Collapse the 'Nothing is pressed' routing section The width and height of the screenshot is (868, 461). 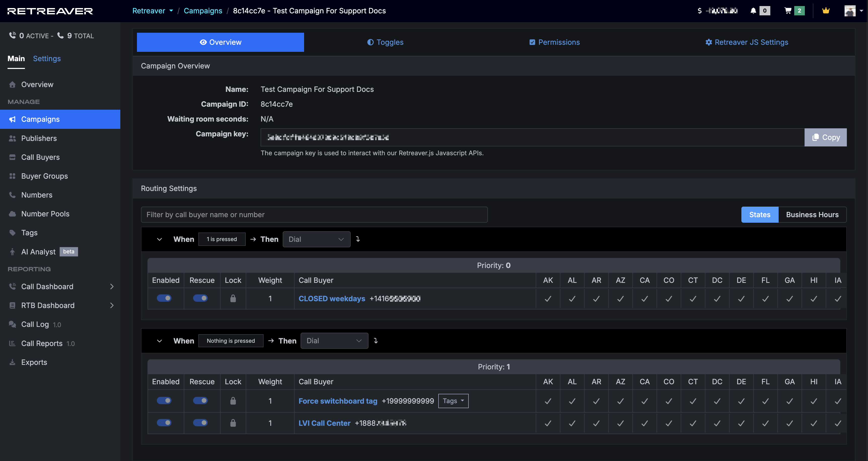point(159,341)
